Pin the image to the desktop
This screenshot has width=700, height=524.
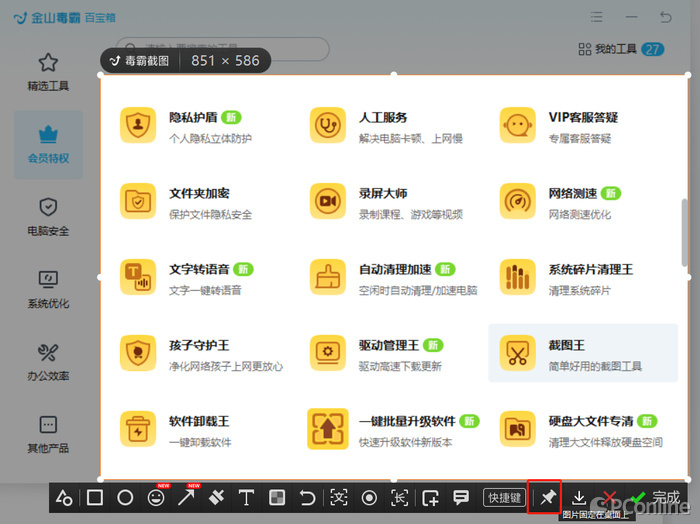[548, 497]
